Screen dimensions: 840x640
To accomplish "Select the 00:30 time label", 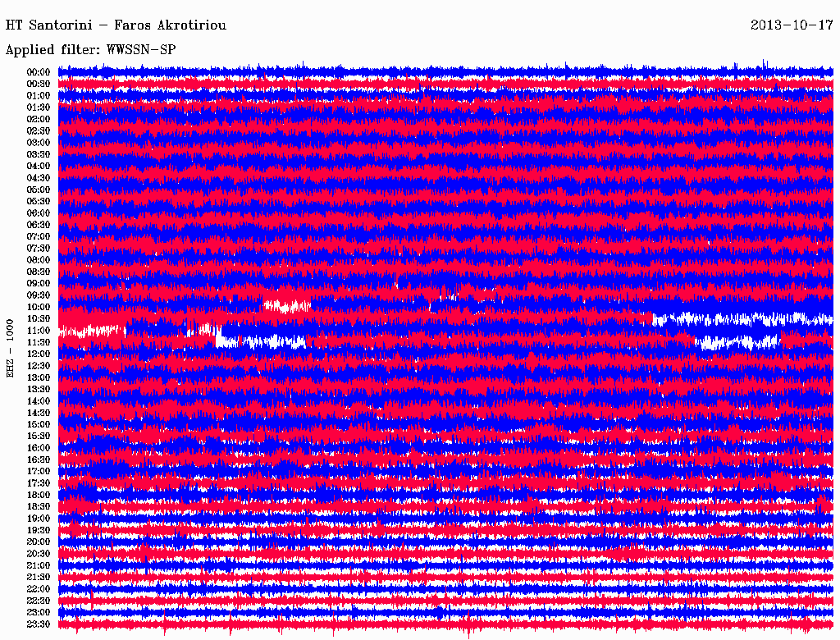I will pos(39,84).
